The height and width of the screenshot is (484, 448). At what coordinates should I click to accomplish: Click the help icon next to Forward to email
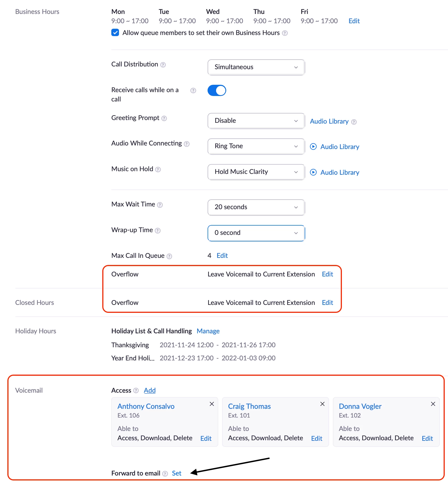(165, 474)
